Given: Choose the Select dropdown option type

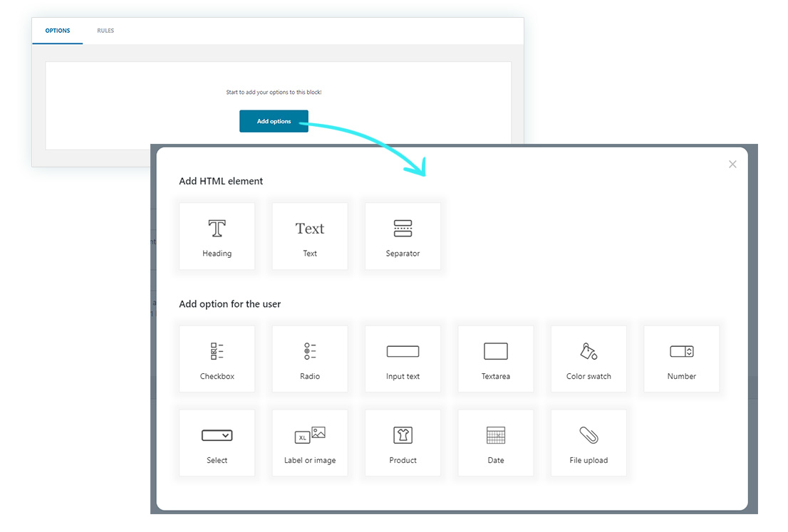Looking at the screenshot, I should point(217,442).
